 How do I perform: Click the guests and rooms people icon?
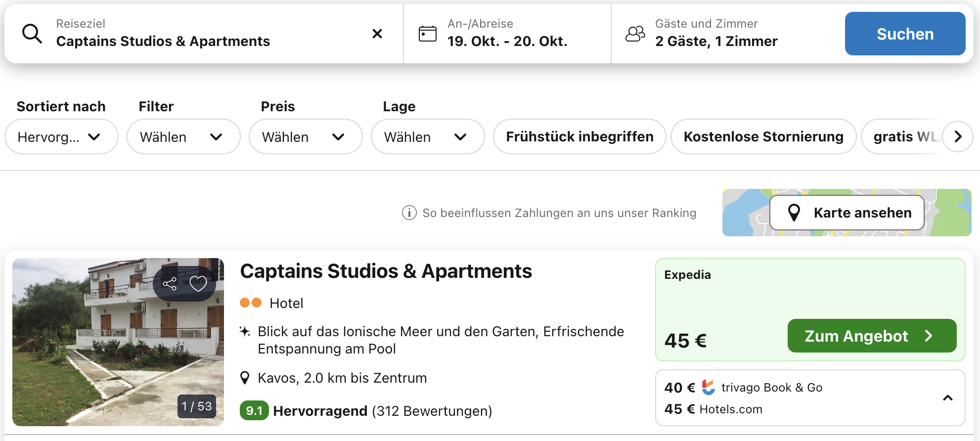(635, 34)
